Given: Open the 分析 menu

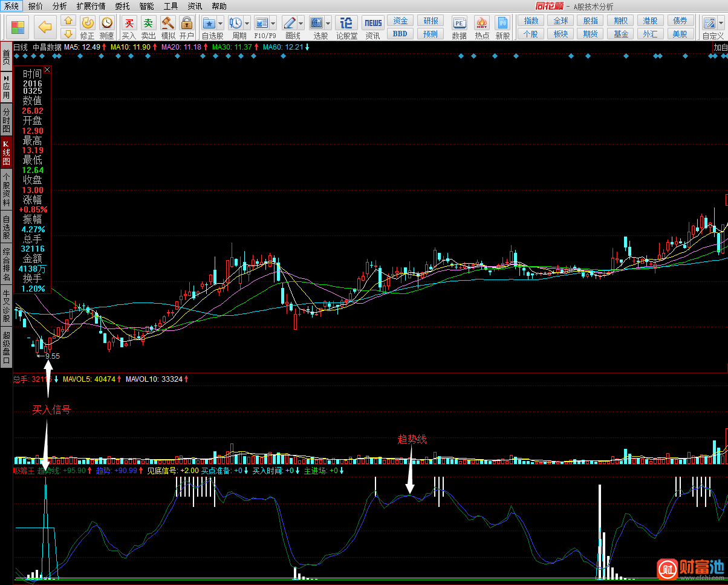Looking at the screenshot, I should 60,6.
